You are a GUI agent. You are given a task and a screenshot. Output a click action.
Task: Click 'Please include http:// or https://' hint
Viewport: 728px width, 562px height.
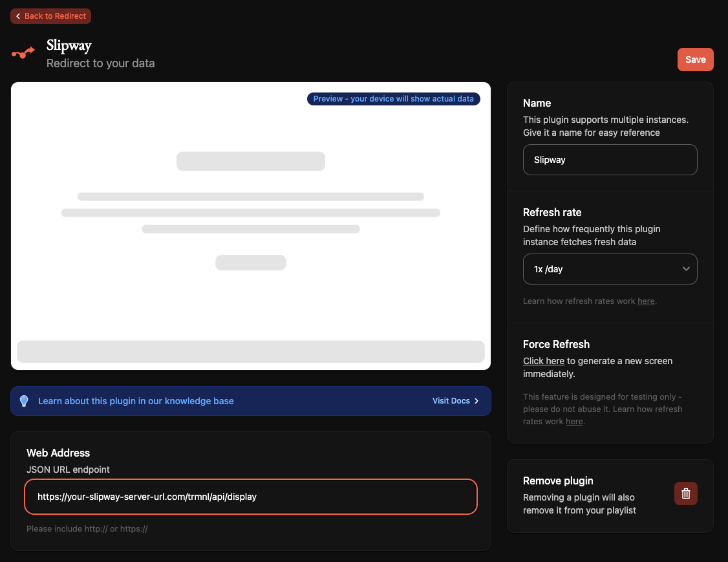coord(87,528)
